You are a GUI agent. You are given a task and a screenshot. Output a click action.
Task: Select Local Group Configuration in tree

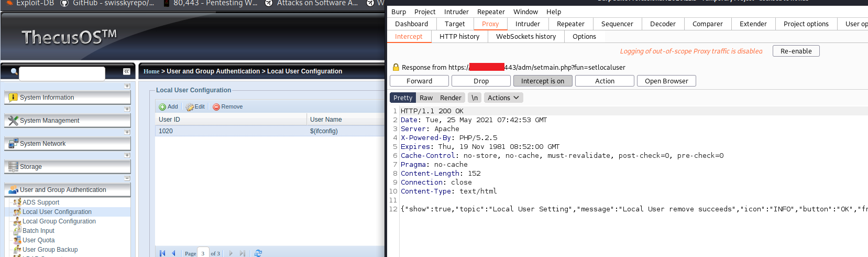click(x=59, y=221)
